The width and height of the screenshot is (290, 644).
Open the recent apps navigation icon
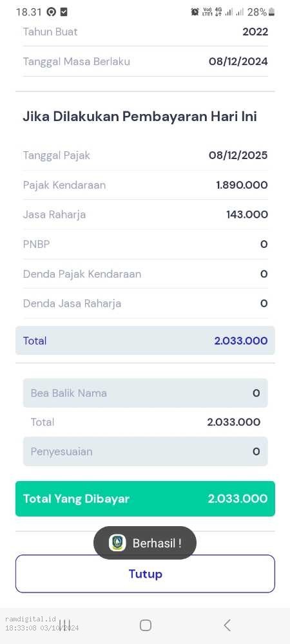(65, 625)
